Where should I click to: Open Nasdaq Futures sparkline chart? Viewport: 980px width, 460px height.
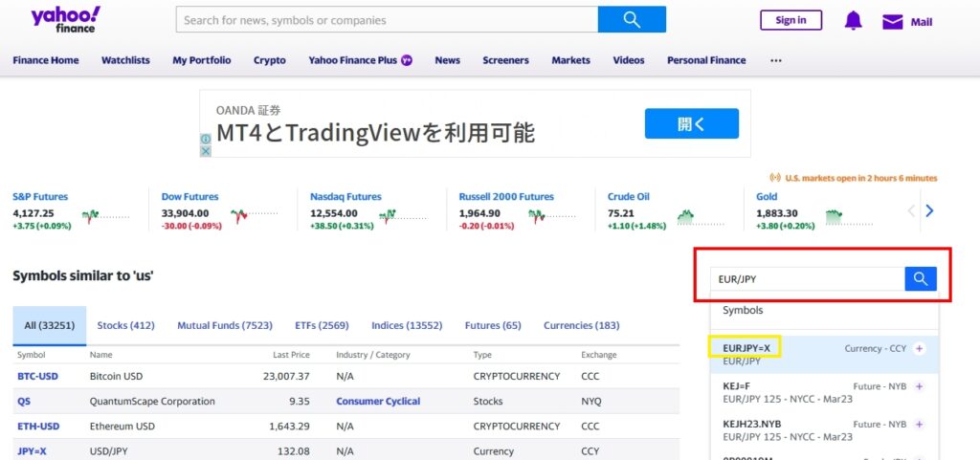coord(403,216)
